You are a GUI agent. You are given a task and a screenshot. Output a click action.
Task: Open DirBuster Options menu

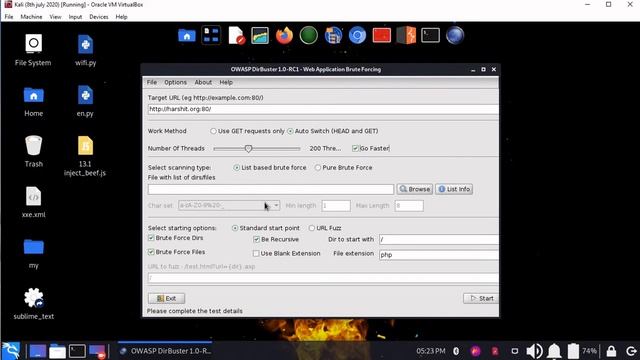[176, 82]
